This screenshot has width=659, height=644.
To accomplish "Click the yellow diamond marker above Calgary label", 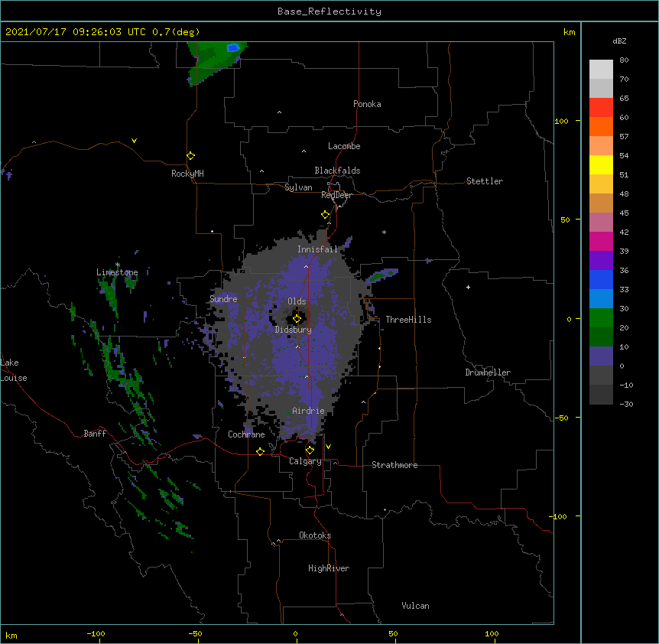I will [310, 450].
